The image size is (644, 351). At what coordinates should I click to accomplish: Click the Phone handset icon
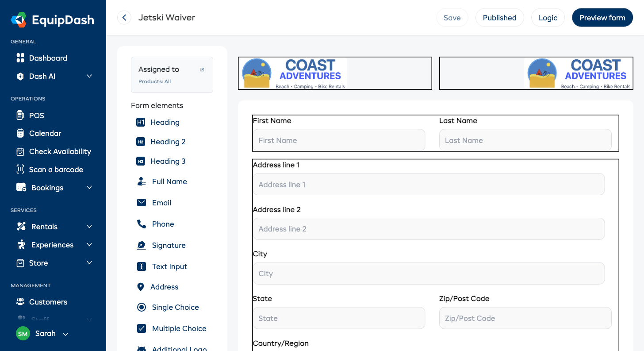click(x=142, y=224)
